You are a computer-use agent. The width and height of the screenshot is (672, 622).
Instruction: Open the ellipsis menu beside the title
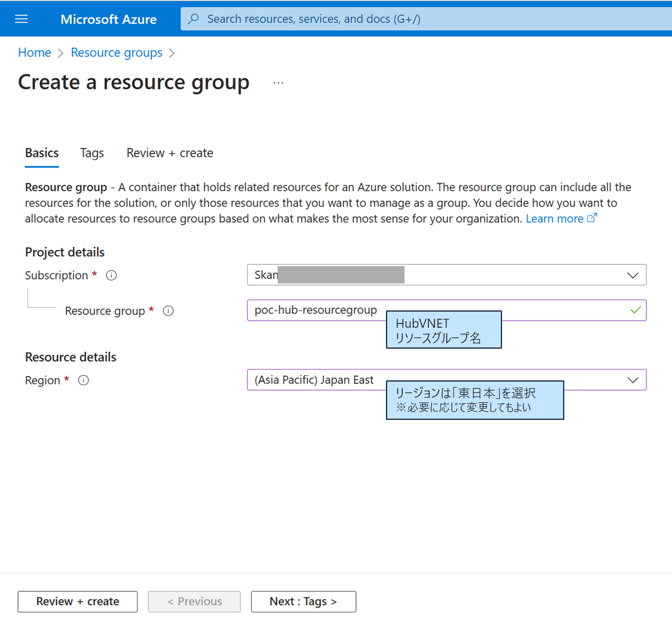278,83
